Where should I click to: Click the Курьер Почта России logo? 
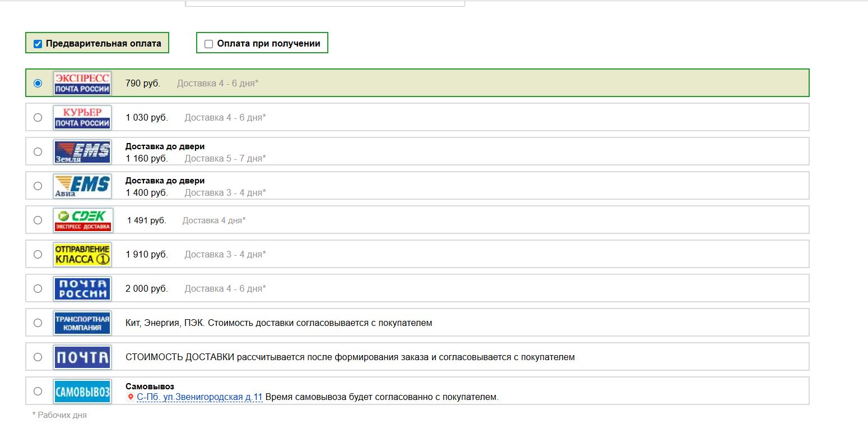pos(81,117)
